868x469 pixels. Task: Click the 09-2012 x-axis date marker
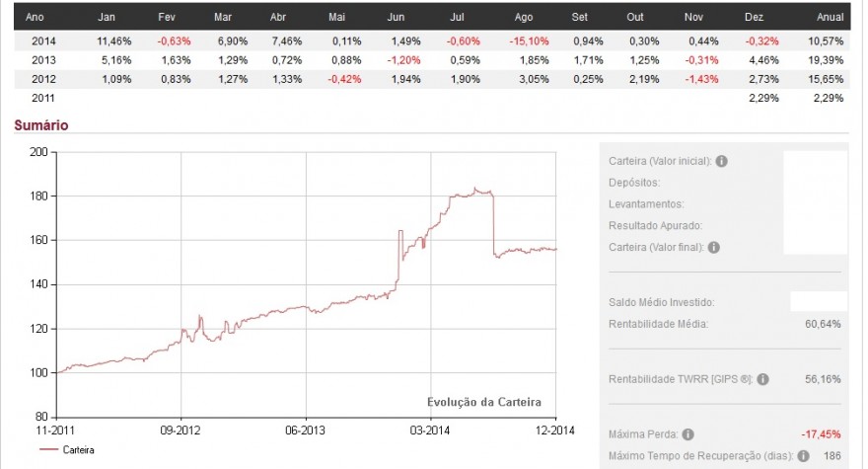[x=180, y=430]
